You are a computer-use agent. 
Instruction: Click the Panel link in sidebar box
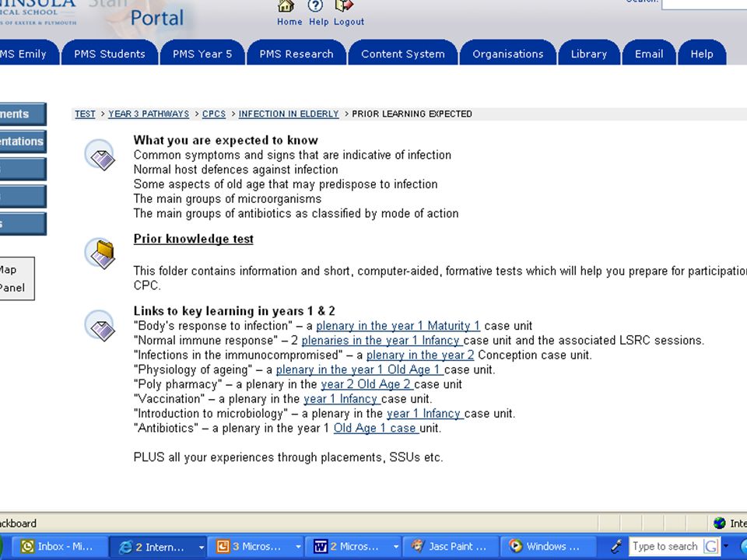point(12,288)
